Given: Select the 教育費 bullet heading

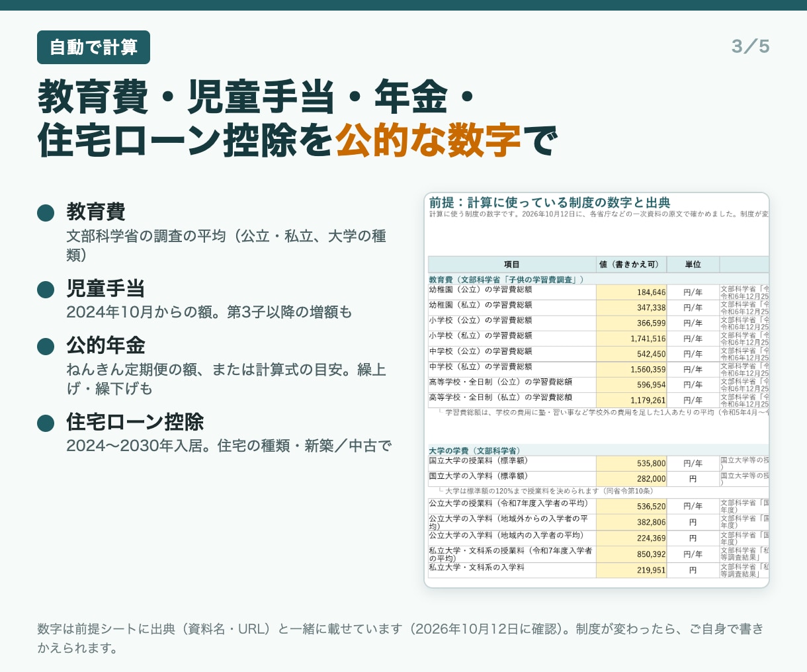Looking at the screenshot, I should tap(96, 212).
